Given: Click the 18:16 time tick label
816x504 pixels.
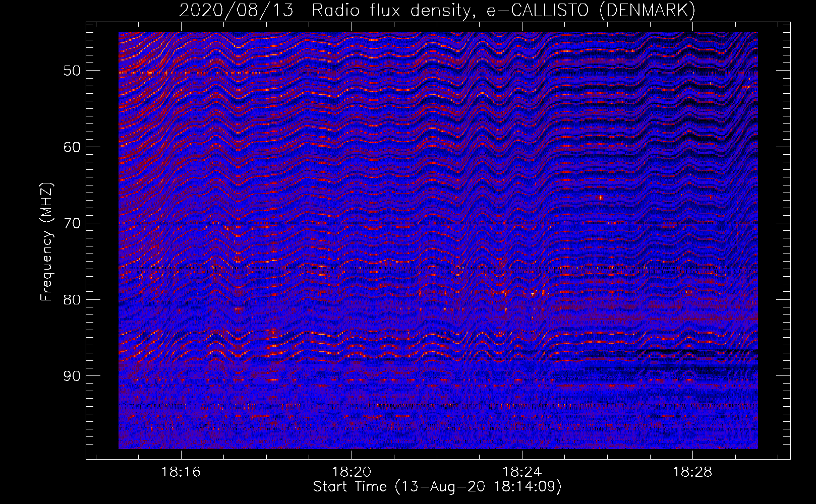Looking at the screenshot, I should tap(181, 472).
